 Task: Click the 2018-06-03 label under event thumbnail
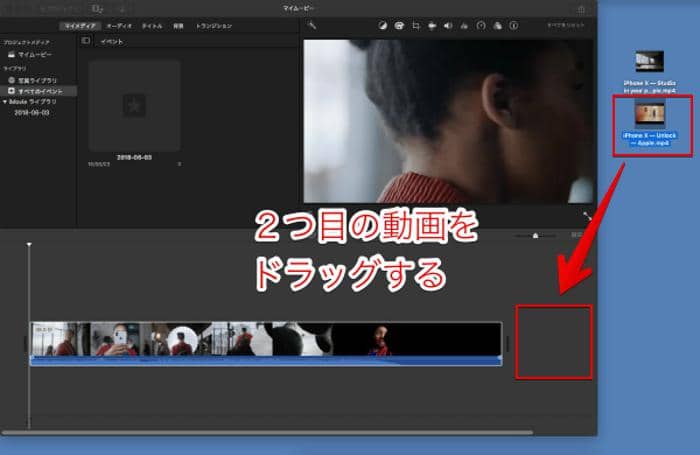134,157
